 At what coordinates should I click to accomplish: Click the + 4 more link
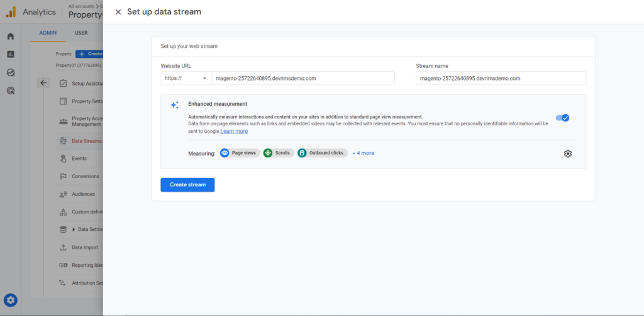tap(363, 153)
